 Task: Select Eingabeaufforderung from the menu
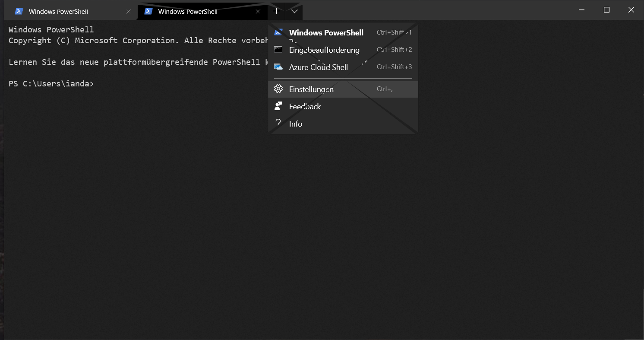tap(324, 50)
